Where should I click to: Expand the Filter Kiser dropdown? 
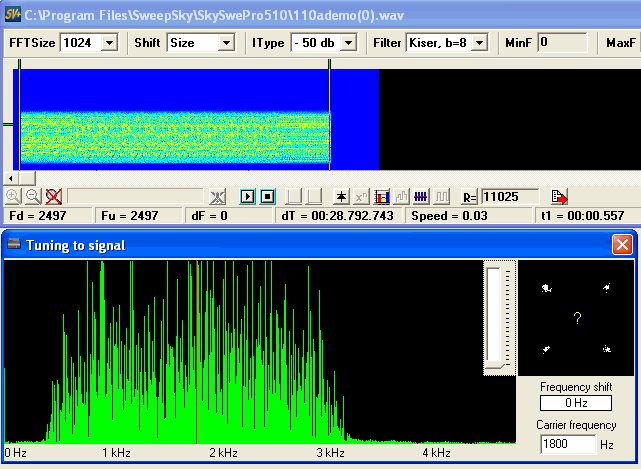point(479,43)
